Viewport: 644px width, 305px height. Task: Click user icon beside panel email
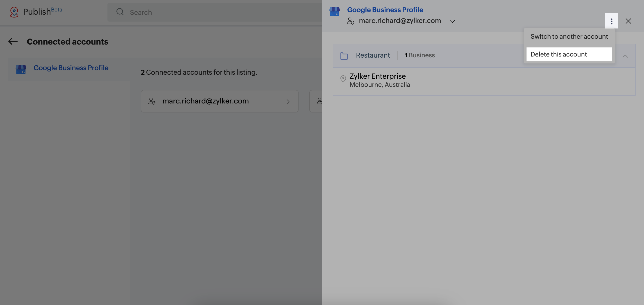click(351, 21)
